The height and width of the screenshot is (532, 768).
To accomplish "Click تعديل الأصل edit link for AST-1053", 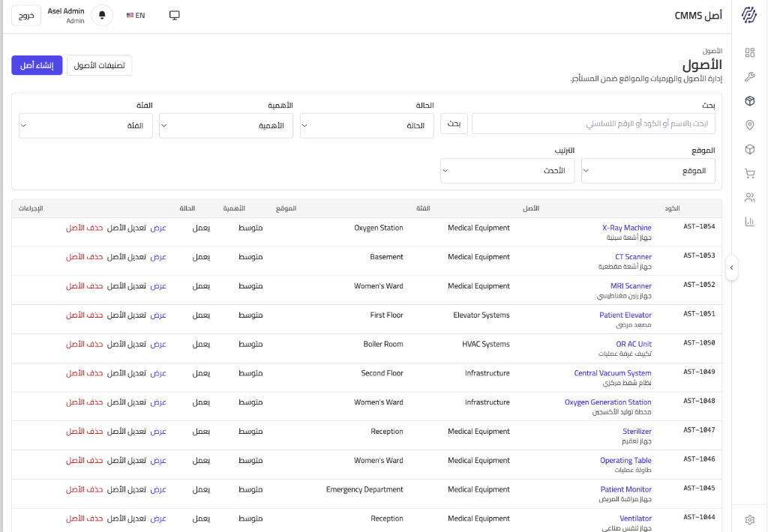I will [126, 257].
